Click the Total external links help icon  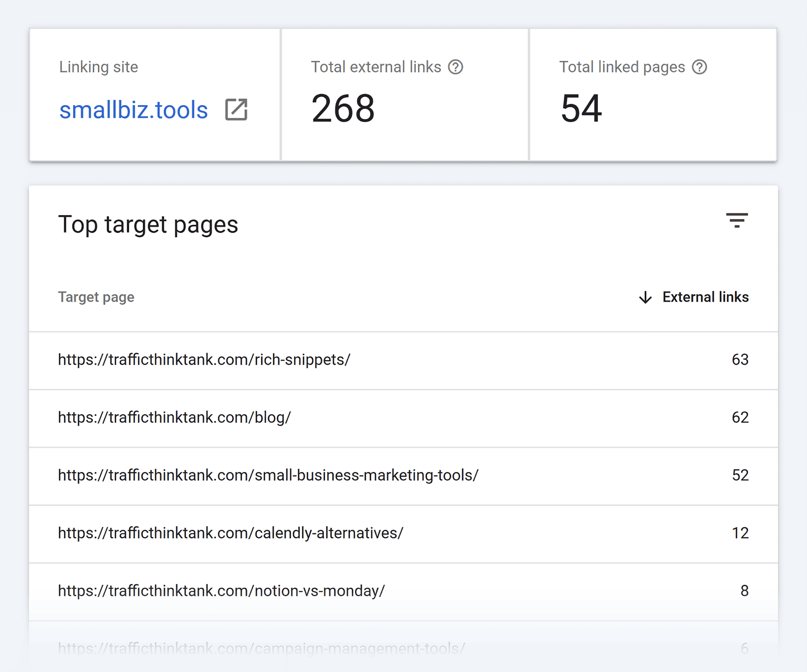pyautogui.click(x=455, y=67)
